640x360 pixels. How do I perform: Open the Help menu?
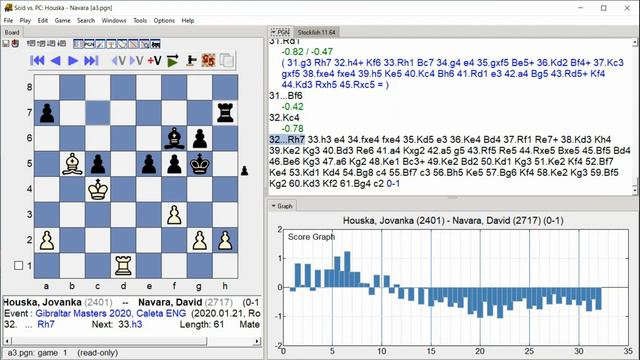click(x=188, y=20)
